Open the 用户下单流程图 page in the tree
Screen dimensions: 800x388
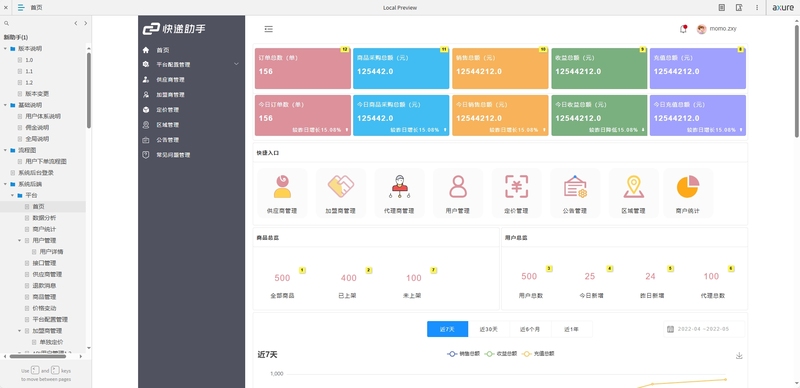46,161
